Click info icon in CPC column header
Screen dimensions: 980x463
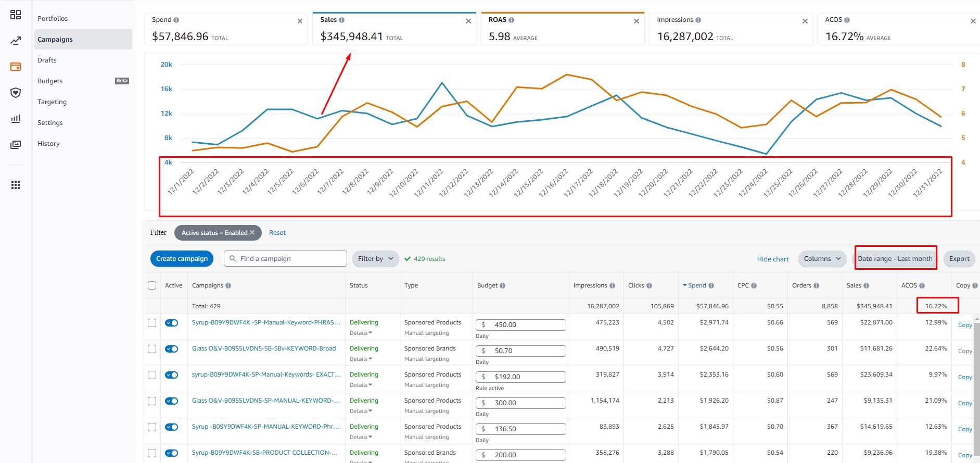pos(754,285)
